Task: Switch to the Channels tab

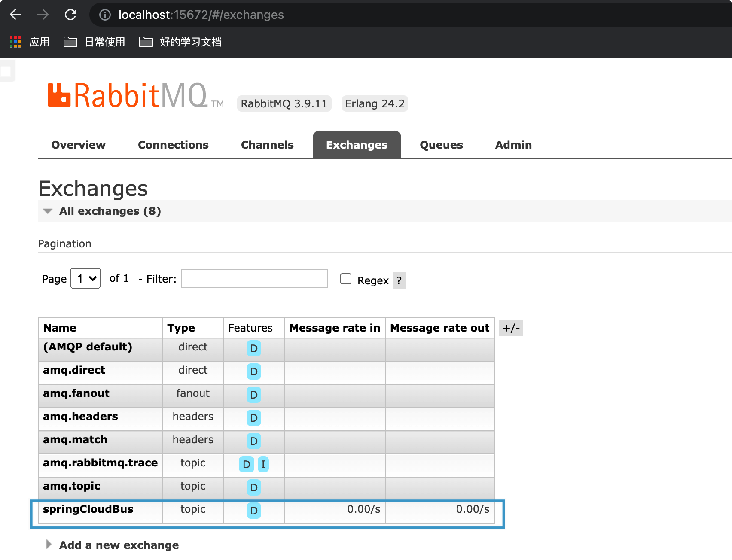Action: pyautogui.click(x=268, y=145)
